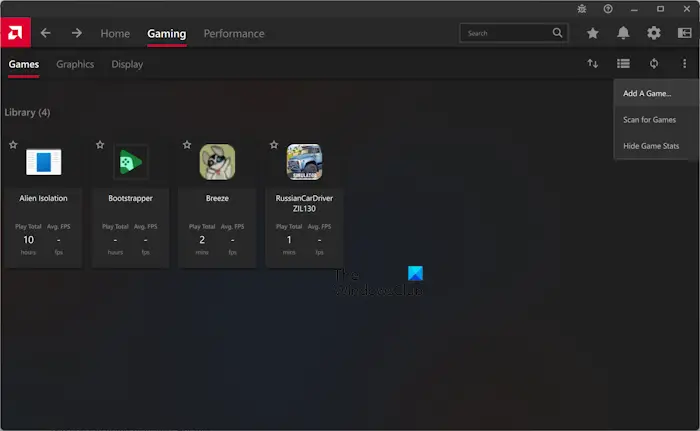Open the Breeze game thumbnail
Screen dimensions: 700x431
tap(217, 162)
